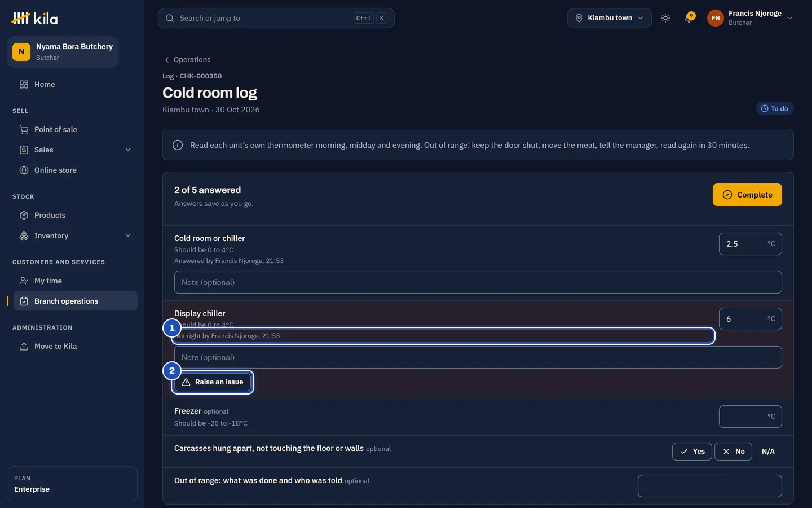Click the Nyama Bora Butchery N badge
812x508 pixels.
(x=21, y=51)
